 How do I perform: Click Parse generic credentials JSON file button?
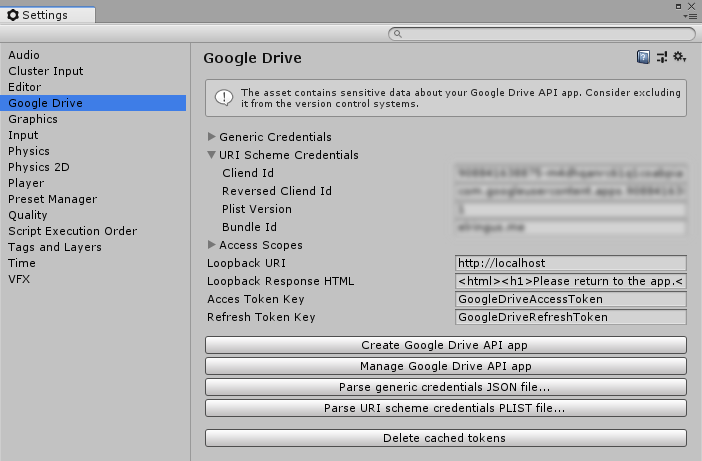445,387
